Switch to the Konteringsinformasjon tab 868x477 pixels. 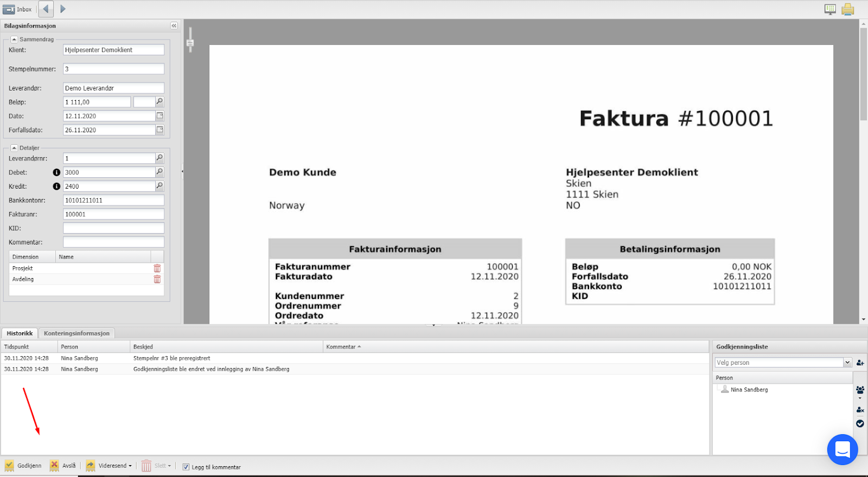tap(76, 333)
